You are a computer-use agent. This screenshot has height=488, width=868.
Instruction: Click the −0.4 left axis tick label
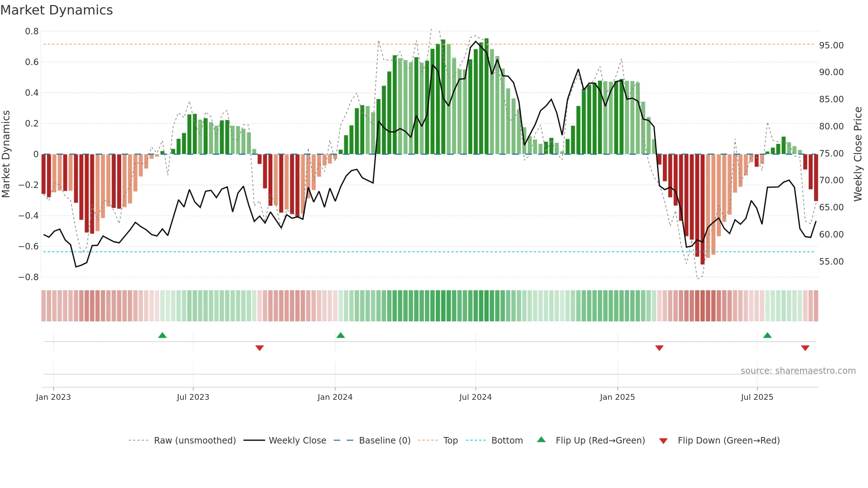[x=29, y=216]
